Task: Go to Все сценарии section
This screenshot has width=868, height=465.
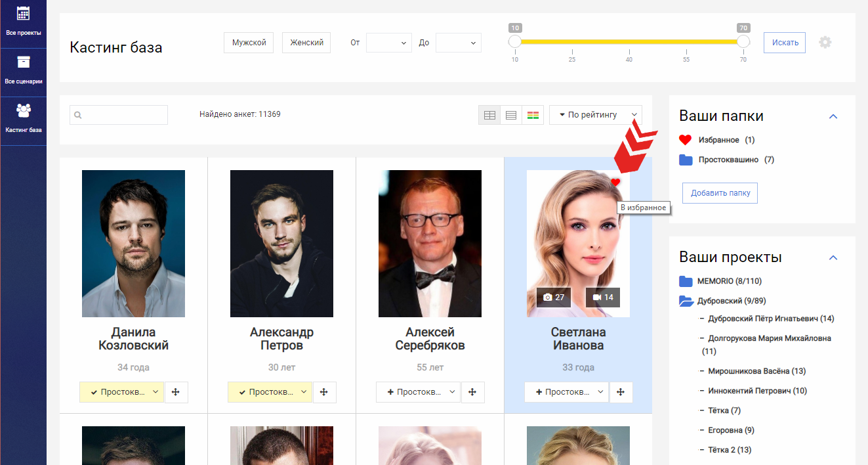Action: click(x=23, y=72)
